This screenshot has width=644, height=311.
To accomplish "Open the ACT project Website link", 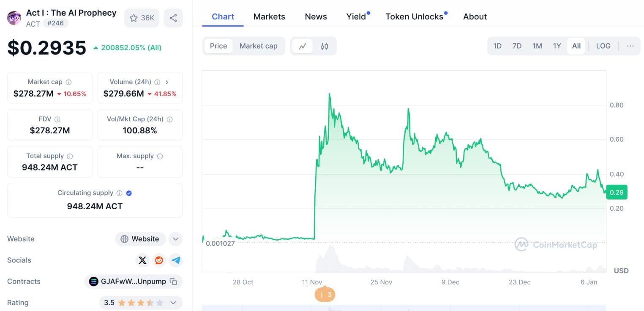I will [140, 239].
